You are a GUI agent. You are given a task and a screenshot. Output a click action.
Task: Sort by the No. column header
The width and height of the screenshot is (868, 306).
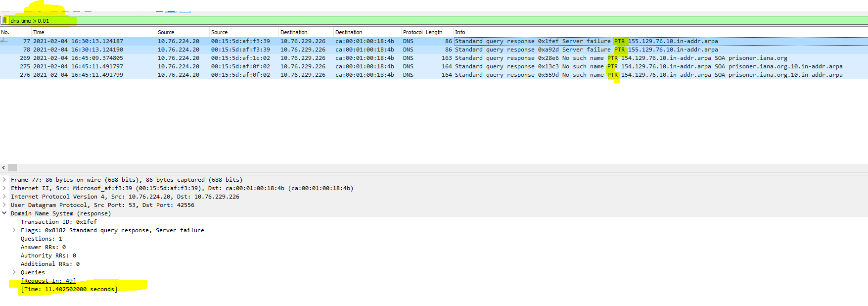click(5, 32)
